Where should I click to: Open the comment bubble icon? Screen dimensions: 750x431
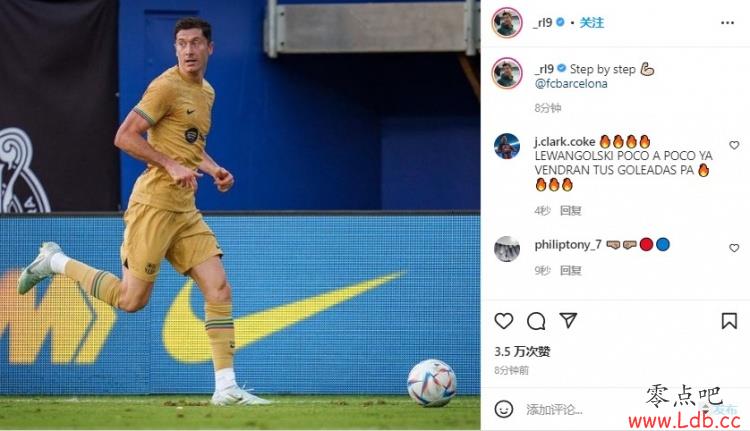(x=536, y=321)
